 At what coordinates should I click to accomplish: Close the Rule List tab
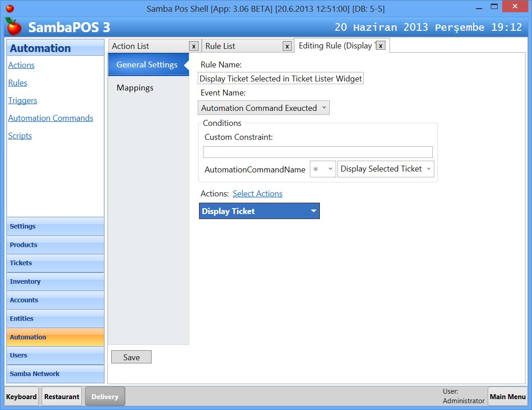[287, 46]
